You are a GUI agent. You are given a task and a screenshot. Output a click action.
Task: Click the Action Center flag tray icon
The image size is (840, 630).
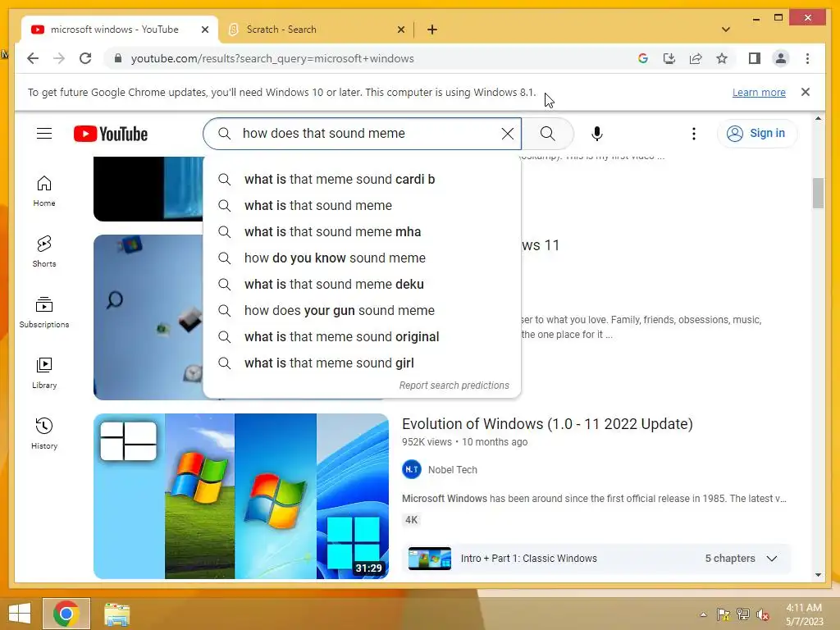(x=724, y=614)
